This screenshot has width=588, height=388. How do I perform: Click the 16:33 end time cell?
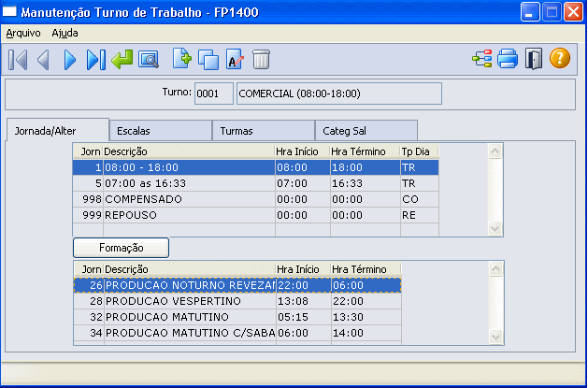point(366,183)
